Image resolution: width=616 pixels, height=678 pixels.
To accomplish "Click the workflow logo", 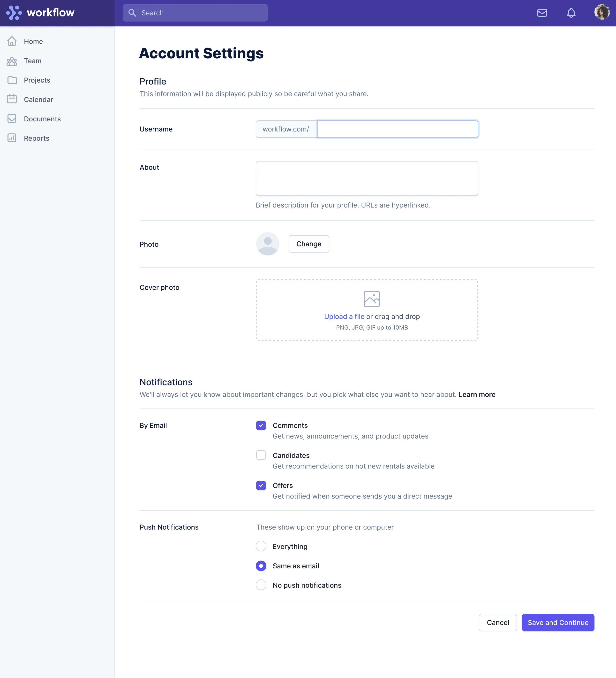I will click(x=40, y=13).
